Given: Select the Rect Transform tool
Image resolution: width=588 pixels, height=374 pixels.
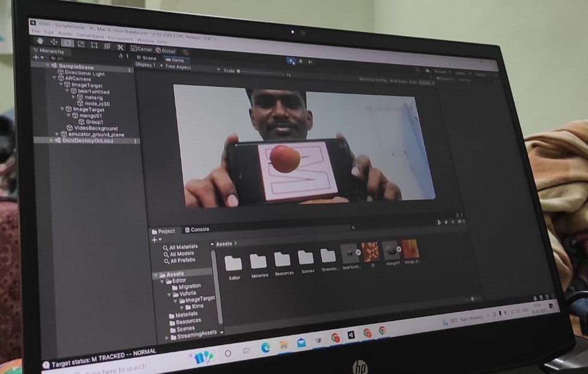Looking at the screenshot, I should pyautogui.click(x=94, y=45).
